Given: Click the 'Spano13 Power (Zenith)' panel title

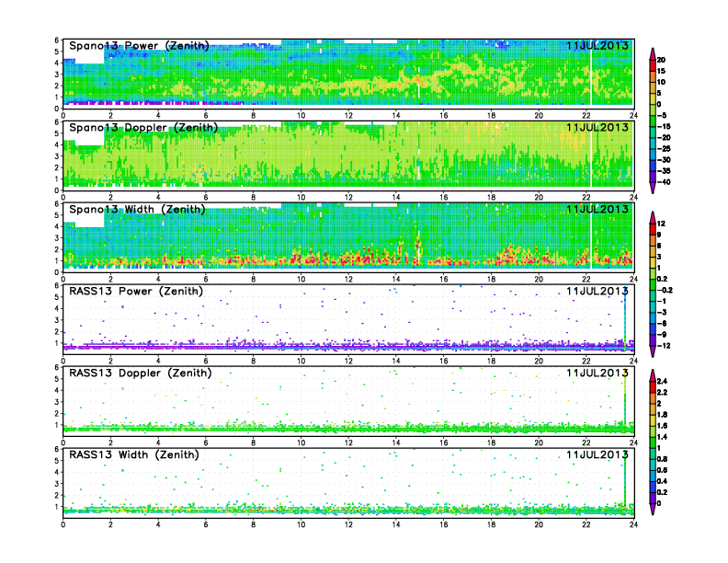Looking at the screenshot, I should pos(139,46).
